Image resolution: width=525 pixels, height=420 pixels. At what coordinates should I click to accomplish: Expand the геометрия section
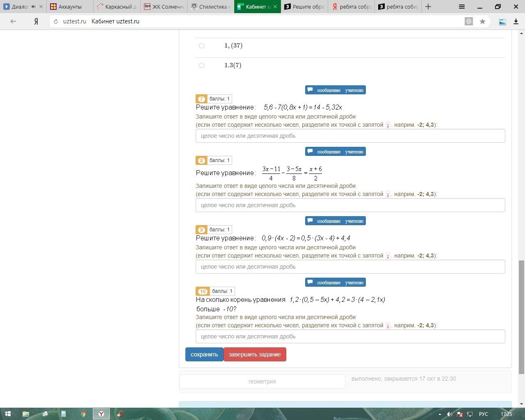point(262,381)
